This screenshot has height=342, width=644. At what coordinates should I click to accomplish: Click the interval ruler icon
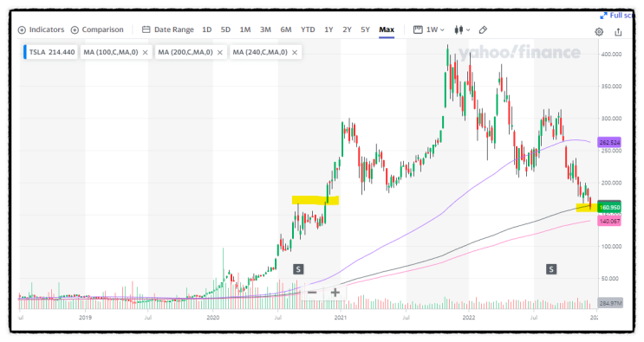coord(418,29)
